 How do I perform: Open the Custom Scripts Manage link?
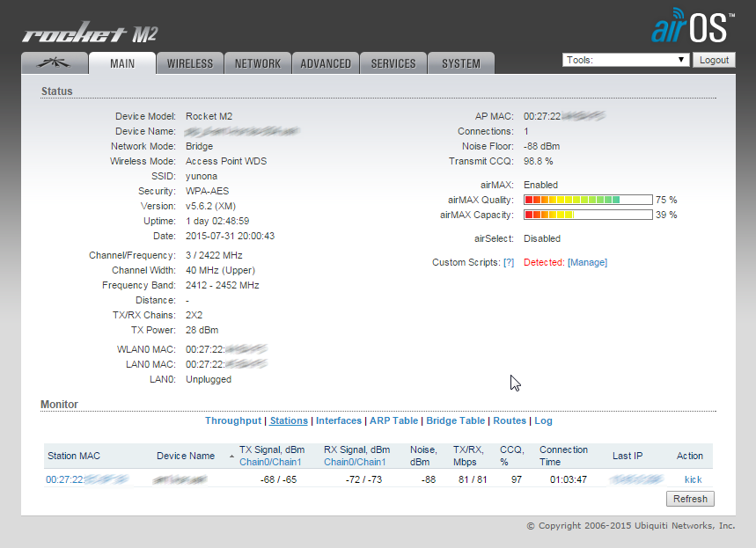coord(587,262)
